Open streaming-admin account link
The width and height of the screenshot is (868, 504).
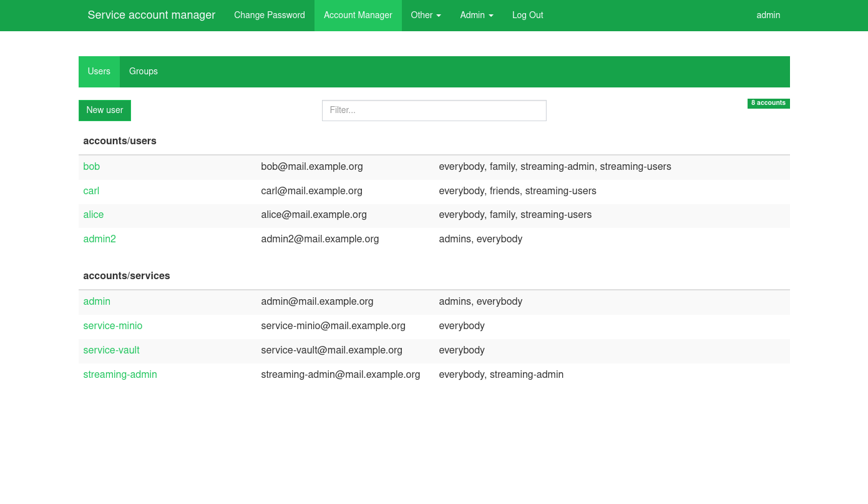pos(120,375)
